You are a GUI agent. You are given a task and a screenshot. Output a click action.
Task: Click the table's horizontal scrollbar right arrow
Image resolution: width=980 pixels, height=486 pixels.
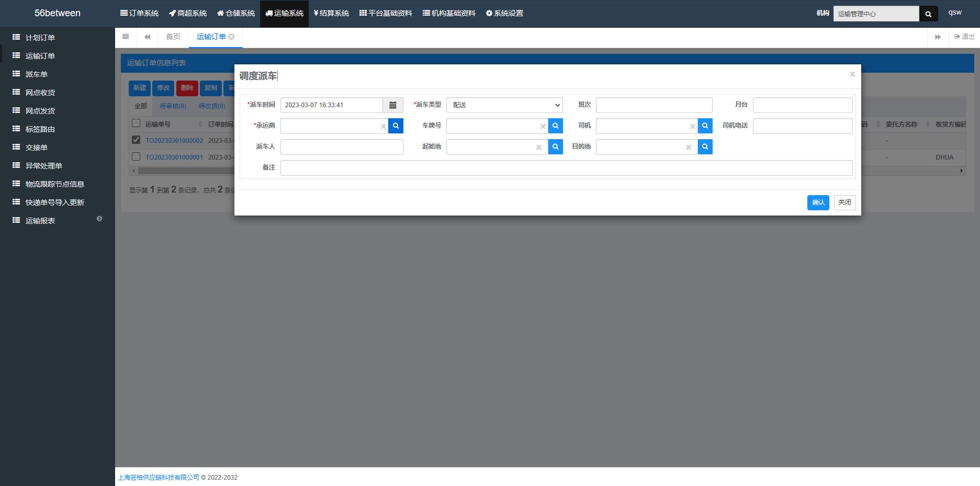(961, 171)
